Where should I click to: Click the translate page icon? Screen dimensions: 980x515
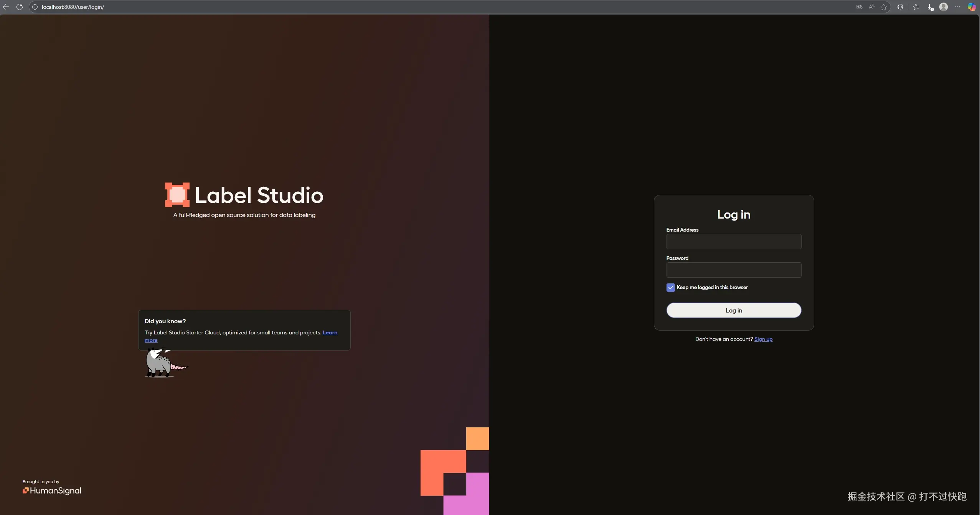859,7
